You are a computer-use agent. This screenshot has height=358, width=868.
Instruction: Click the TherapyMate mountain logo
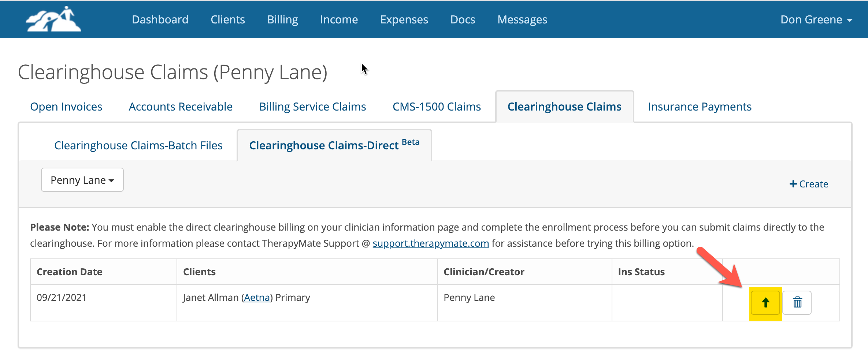[x=53, y=19]
